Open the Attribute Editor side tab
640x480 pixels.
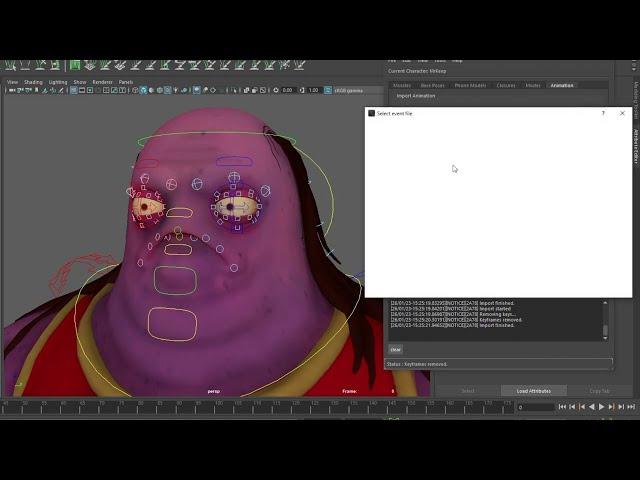point(636,146)
